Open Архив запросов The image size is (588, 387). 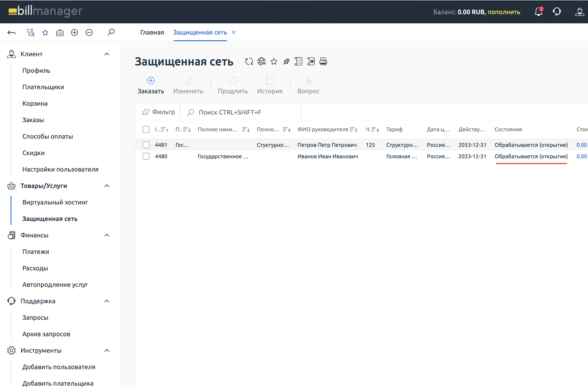point(46,334)
